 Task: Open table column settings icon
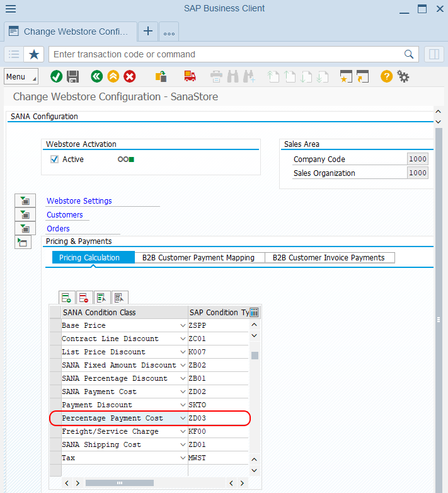click(x=254, y=312)
